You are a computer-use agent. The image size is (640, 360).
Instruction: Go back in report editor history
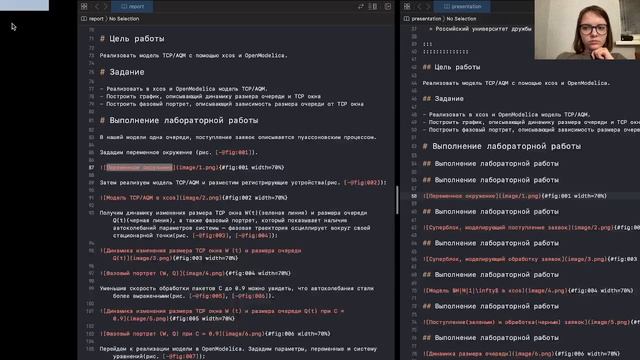click(97, 7)
